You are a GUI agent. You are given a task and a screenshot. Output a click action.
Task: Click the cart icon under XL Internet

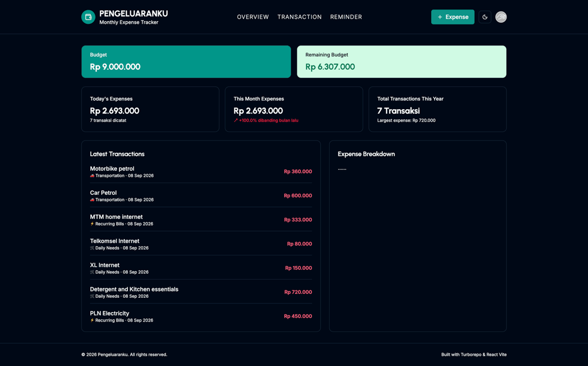[x=92, y=272]
